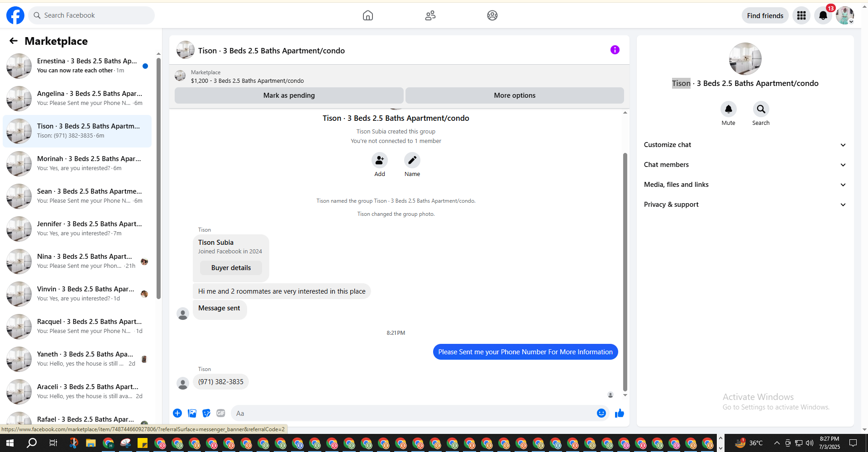Click the Add member icon
The height and width of the screenshot is (452, 868).
[380, 160]
